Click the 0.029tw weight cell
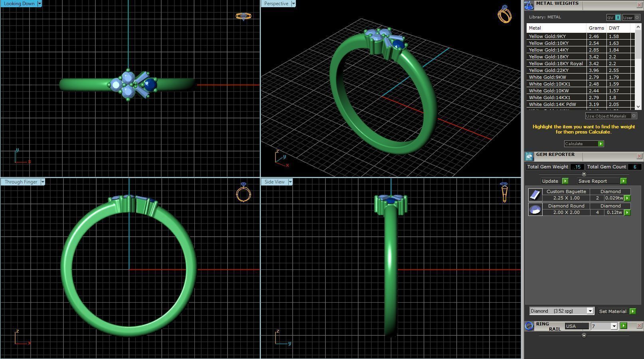The height and width of the screenshot is (359, 644). tap(614, 198)
